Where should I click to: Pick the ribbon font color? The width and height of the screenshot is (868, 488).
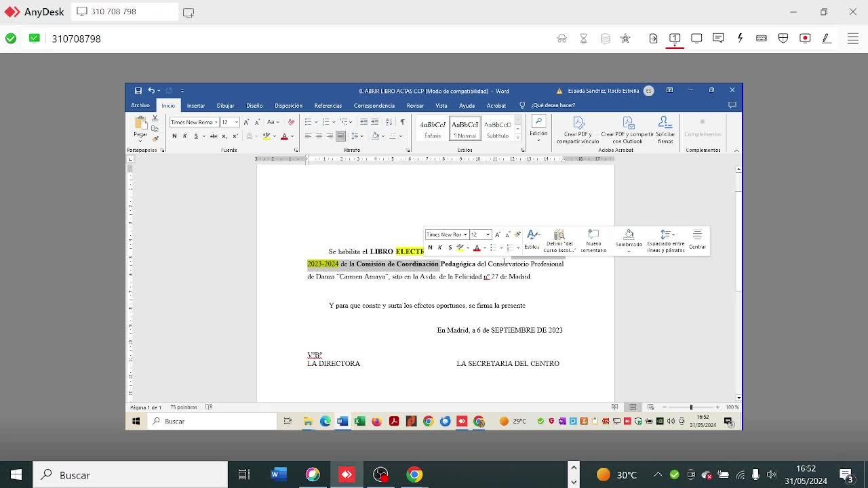click(284, 136)
